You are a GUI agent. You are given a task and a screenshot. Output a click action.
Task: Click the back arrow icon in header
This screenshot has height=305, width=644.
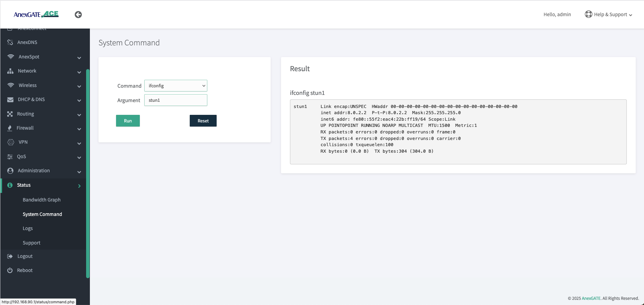click(78, 14)
